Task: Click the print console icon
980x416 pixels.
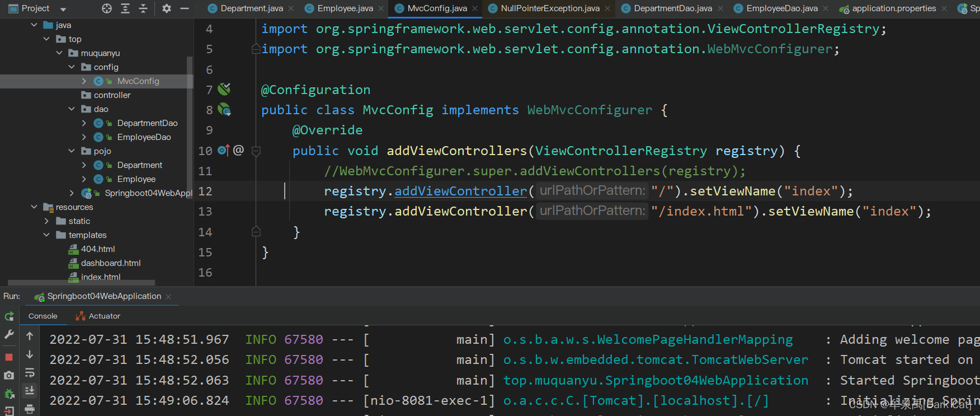Action: [x=30, y=409]
